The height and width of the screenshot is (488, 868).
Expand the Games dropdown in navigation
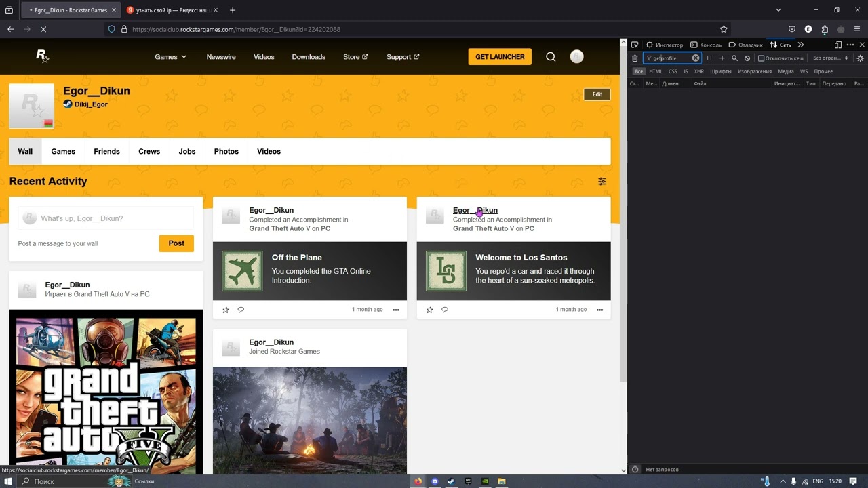click(170, 57)
